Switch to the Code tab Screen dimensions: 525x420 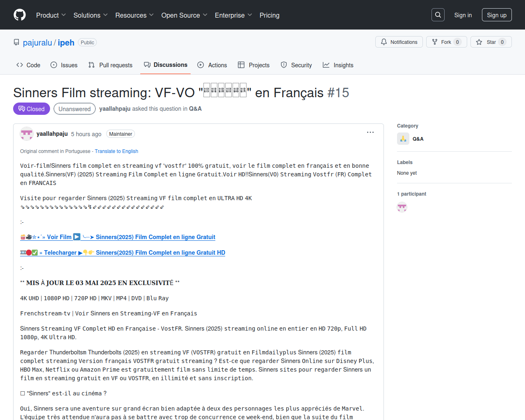click(28, 65)
